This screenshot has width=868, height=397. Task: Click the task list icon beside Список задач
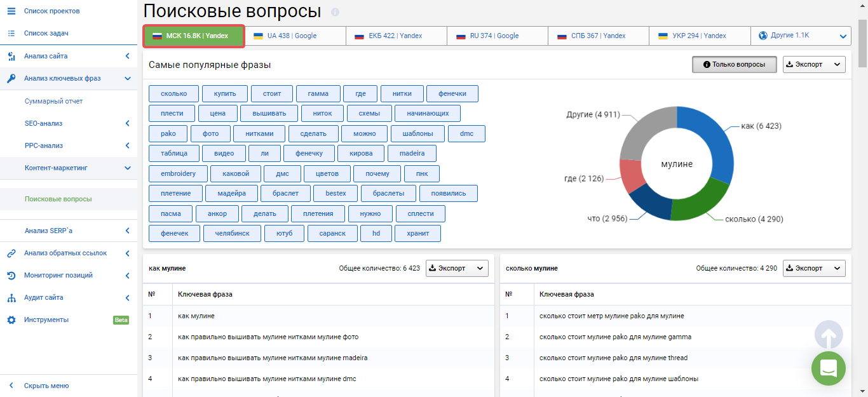click(11, 33)
